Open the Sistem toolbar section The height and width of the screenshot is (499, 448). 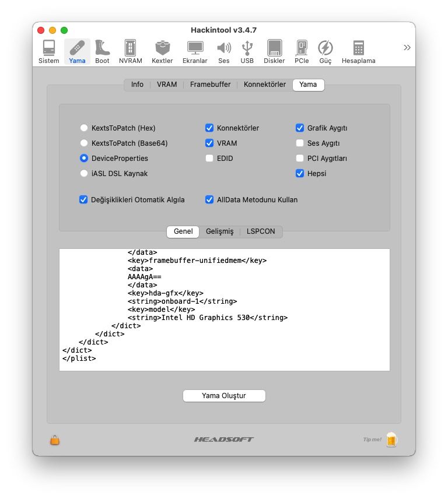pyautogui.click(x=49, y=51)
